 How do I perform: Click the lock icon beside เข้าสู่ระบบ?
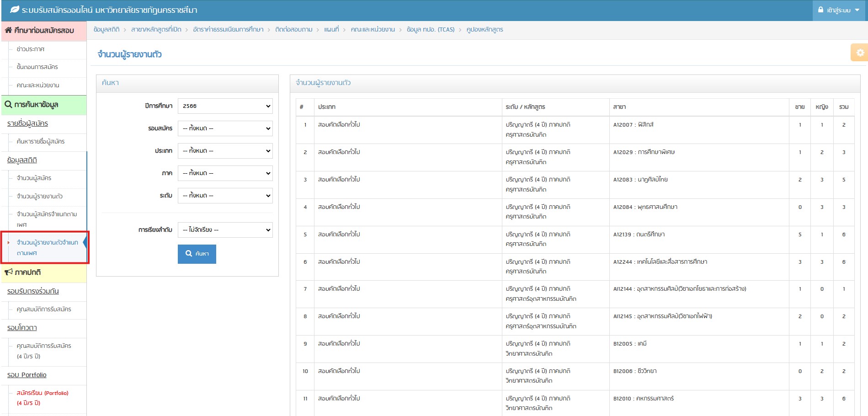tap(820, 10)
